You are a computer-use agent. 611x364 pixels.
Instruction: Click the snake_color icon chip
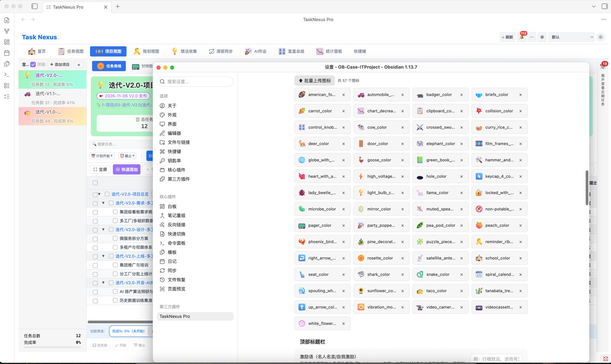click(440, 275)
